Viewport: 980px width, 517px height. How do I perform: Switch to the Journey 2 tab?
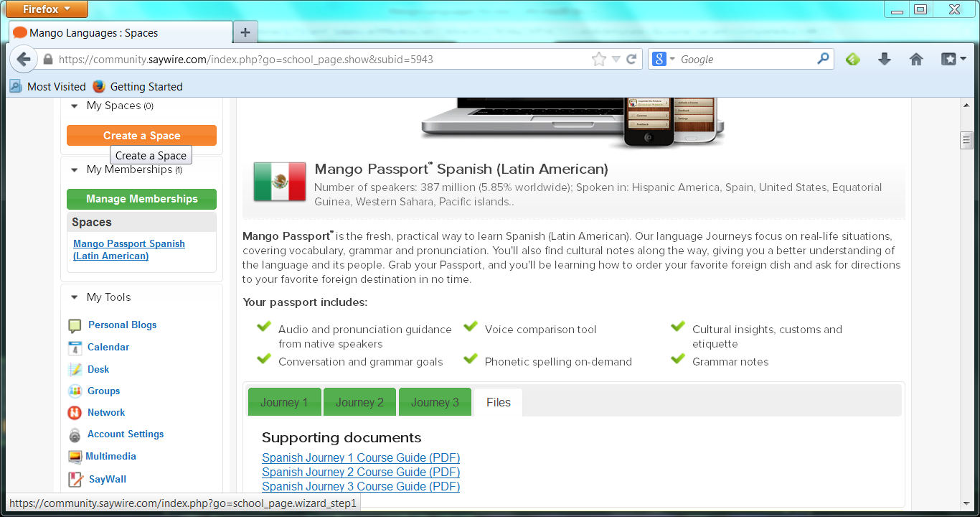tap(359, 401)
